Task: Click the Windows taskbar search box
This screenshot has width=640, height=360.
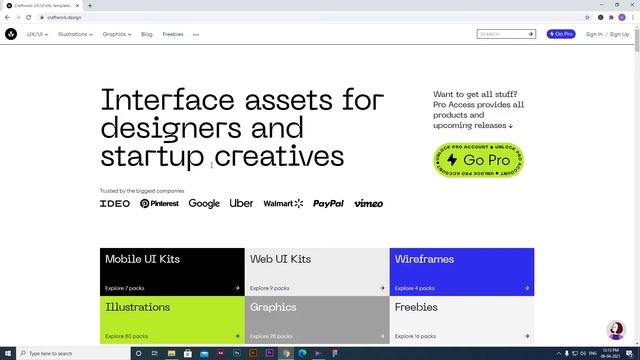Action: (x=73, y=353)
